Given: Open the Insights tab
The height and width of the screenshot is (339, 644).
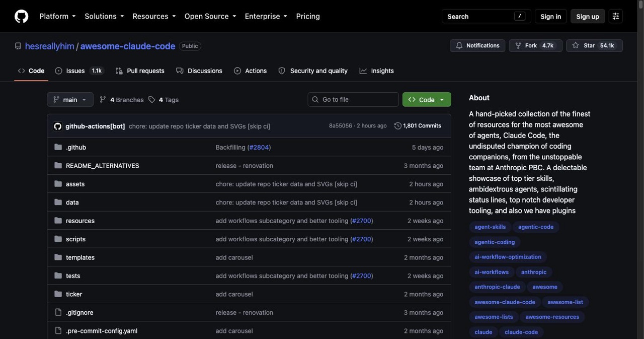Looking at the screenshot, I should [x=377, y=71].
